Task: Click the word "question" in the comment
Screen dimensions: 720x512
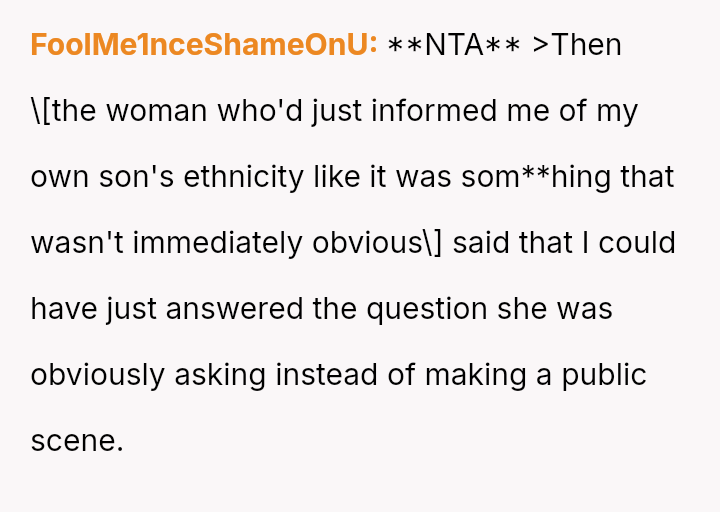Action: [427, 309]
